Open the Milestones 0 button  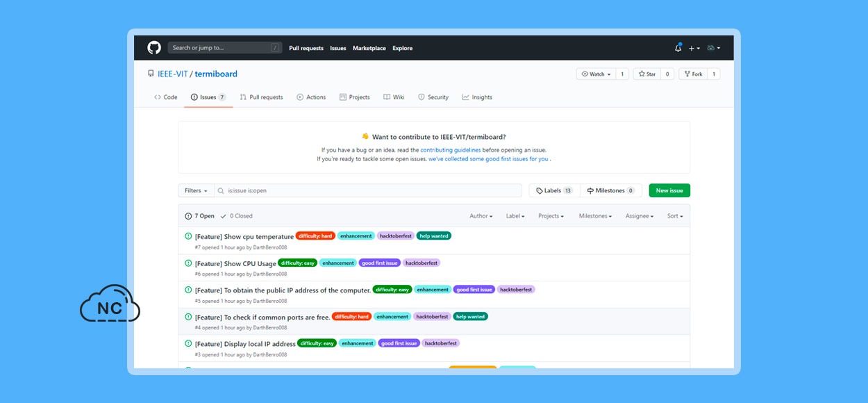coord(611,190)
